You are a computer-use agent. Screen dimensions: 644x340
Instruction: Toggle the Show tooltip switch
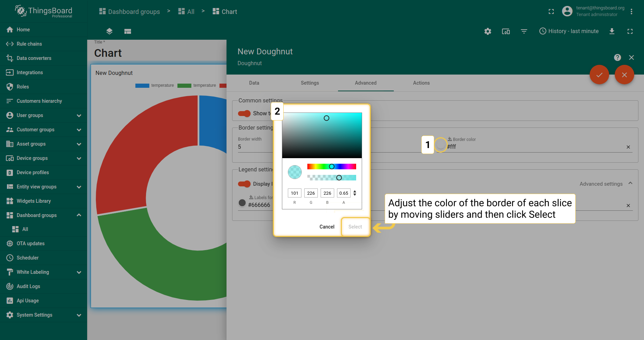point(244,114)
